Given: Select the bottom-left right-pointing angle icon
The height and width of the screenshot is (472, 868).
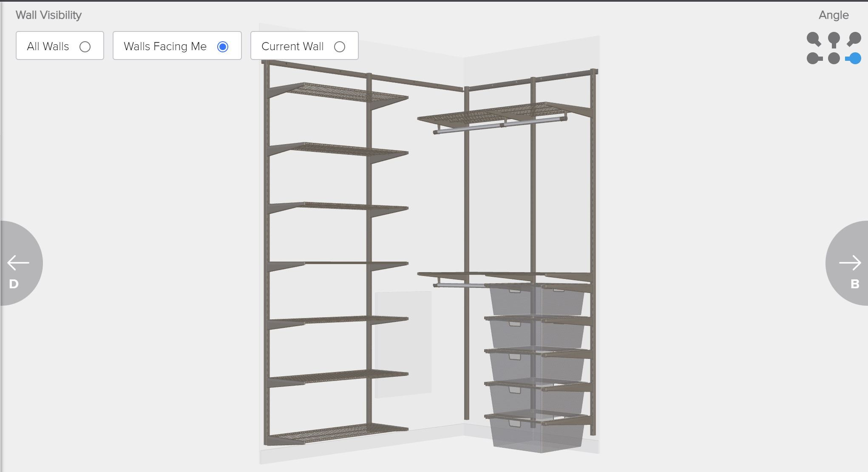Looking at the screenshot, I should pos(814,58).
